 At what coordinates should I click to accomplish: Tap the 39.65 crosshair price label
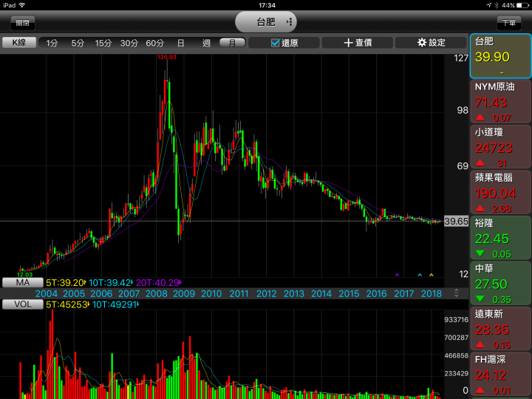457,221
